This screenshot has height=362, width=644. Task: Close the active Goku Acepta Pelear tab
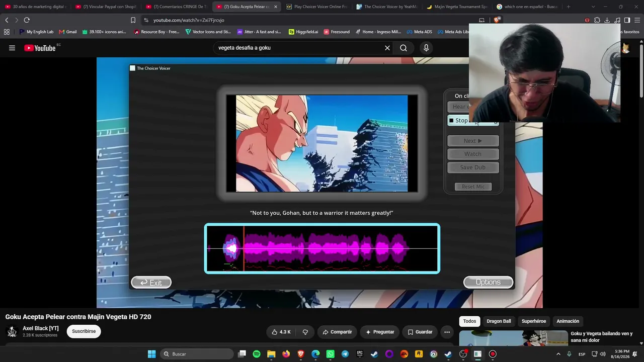click(x=275, y=7)
